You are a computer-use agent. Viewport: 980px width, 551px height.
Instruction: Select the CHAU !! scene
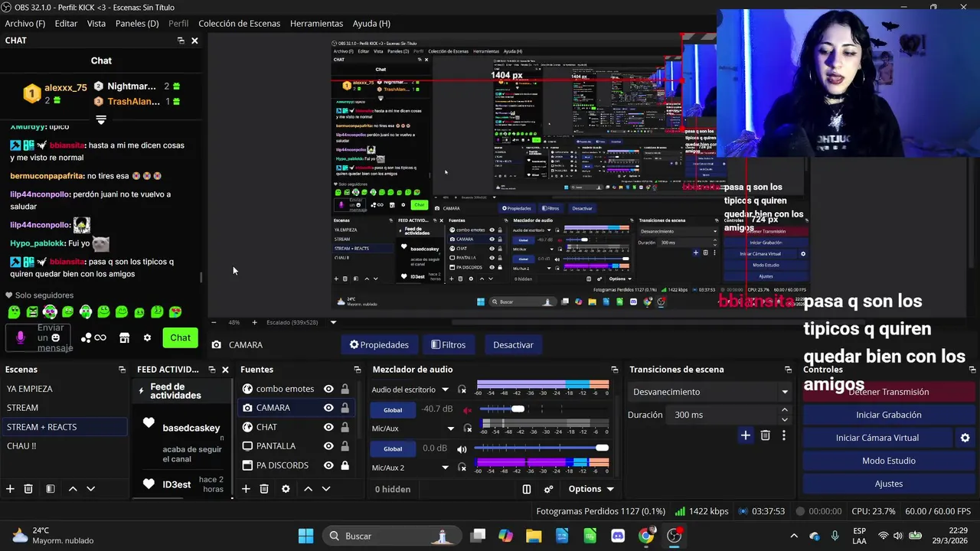[x=64, y=446]
